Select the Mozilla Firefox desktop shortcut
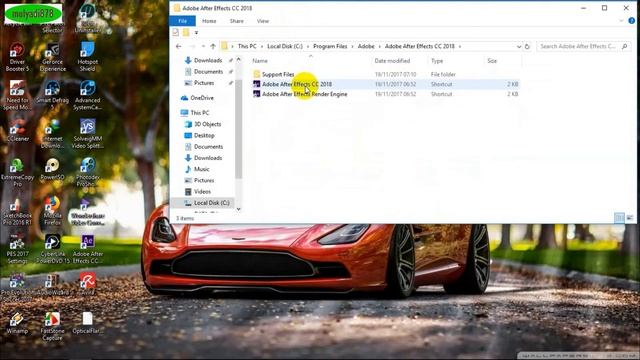This screenshot has width=640, height=360. coord(52,211)
